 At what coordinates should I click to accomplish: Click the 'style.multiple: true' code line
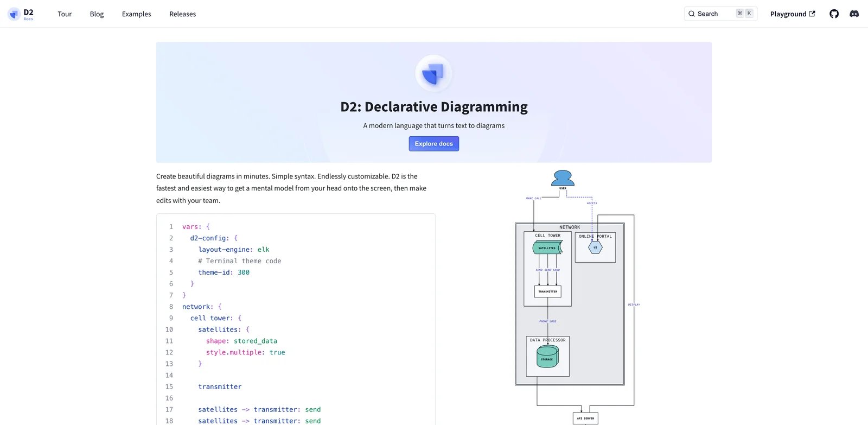[246, 352]
